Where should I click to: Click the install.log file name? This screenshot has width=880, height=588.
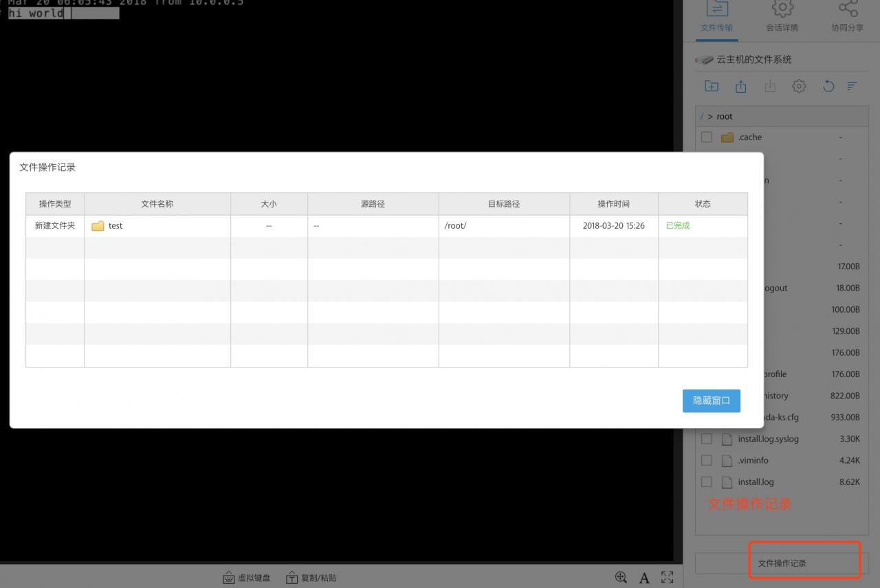(756, 482)
